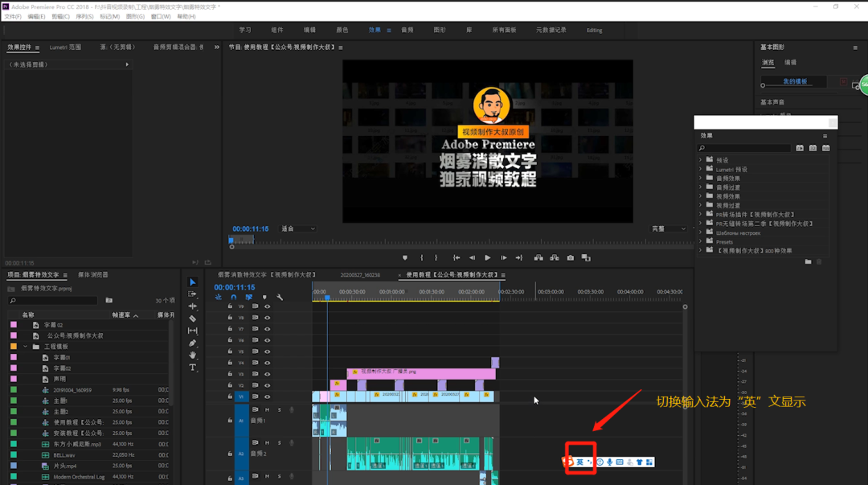
Task: Click Go to Out point button
Action: click(x=519, y=257)
